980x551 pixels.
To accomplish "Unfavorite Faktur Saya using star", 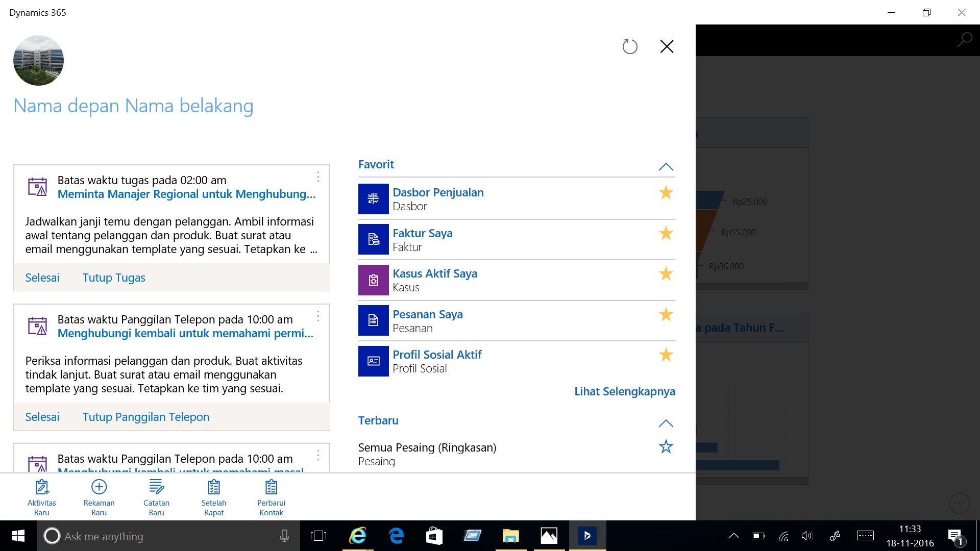I will pyautogui.click(x=666, y=234).
